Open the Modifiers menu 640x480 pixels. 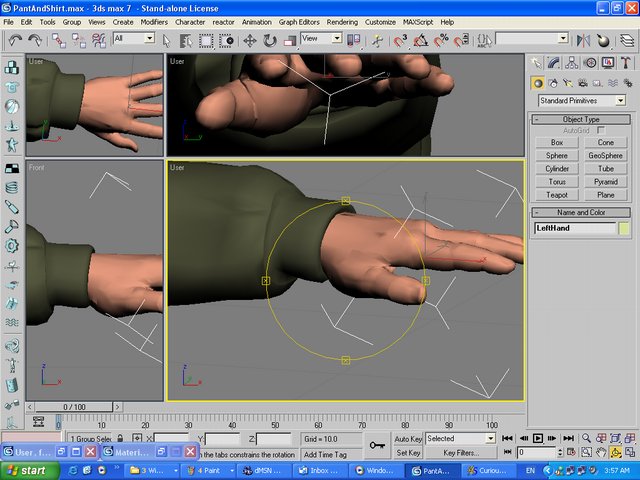pyautogui.click(x=154, y=21)
